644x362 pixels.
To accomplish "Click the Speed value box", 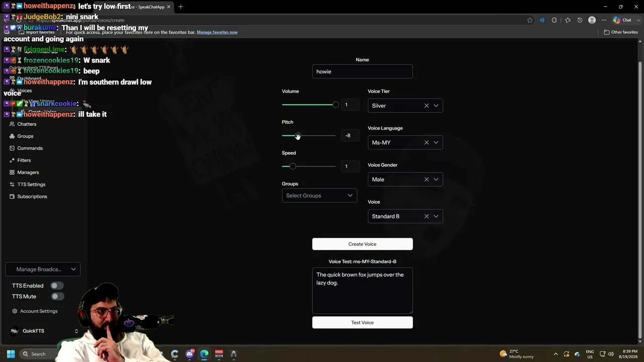I will 350,166.
